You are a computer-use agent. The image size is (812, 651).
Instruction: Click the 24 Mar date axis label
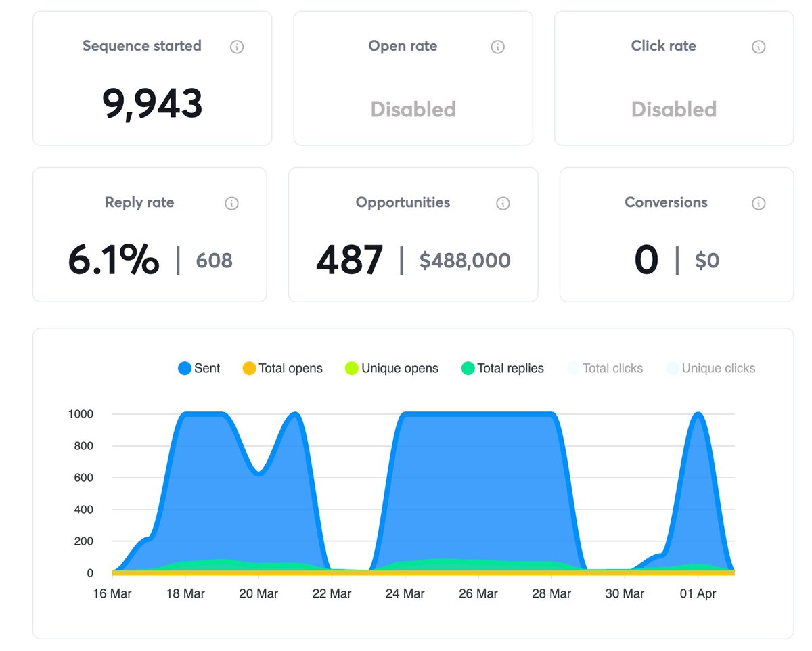click(x=405, y=593)
